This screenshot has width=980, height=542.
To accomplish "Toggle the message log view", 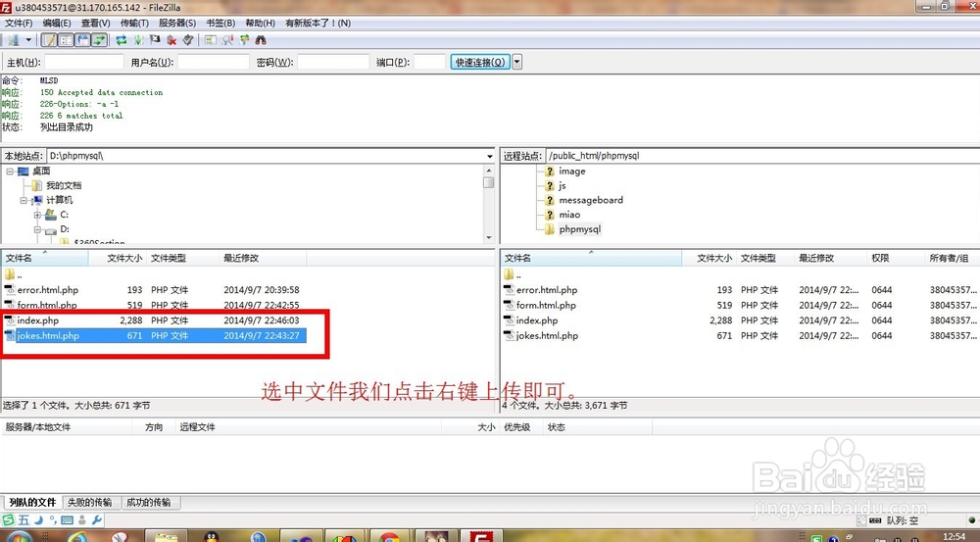I will [x=49, y=40].
